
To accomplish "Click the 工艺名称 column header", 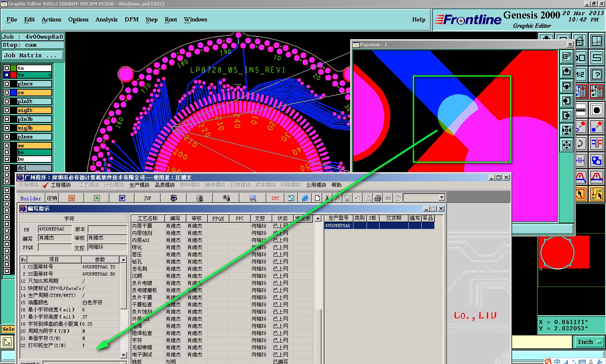I will [148, 218].
